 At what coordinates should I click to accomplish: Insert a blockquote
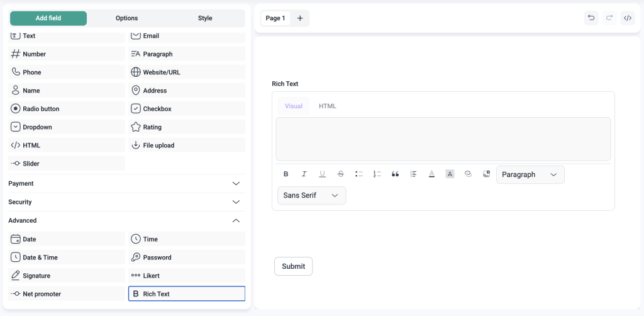[x=395, y=174]
